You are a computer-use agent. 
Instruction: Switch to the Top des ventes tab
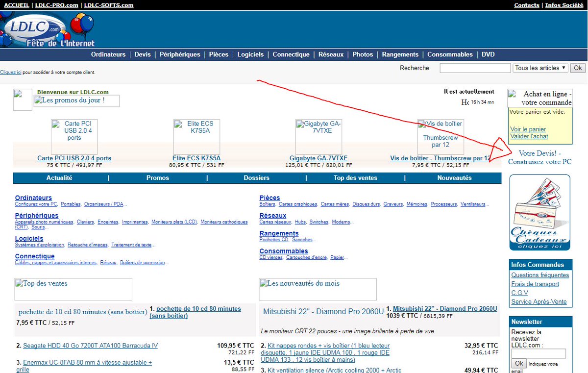point(356,178)
